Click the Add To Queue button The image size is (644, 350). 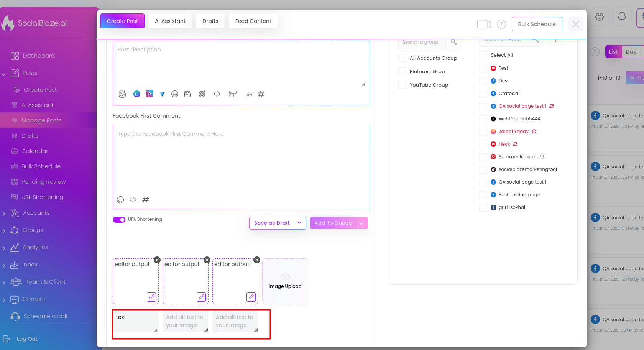(333, 223)
